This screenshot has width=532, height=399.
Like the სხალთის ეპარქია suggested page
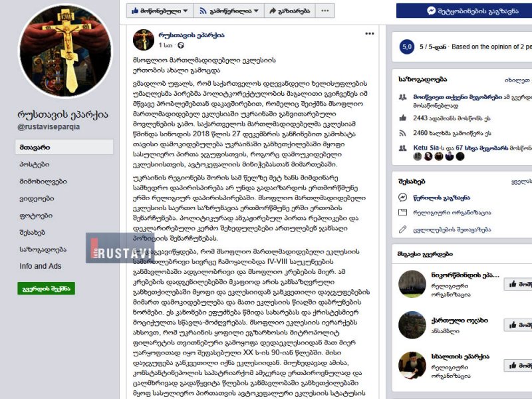pos(518,365)
